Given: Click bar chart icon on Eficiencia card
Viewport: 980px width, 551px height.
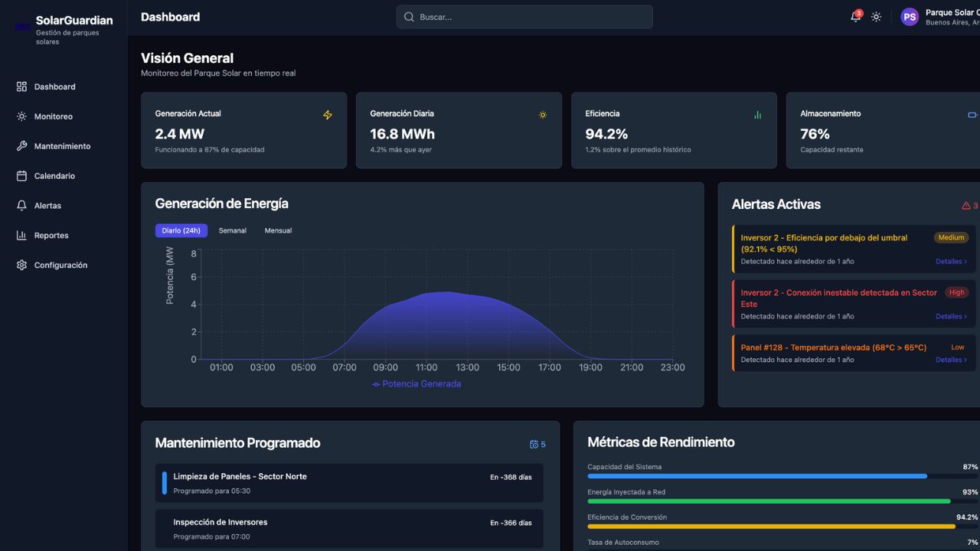Looking at the screenshot, I should pyautogui.click(x=758, y=115).
